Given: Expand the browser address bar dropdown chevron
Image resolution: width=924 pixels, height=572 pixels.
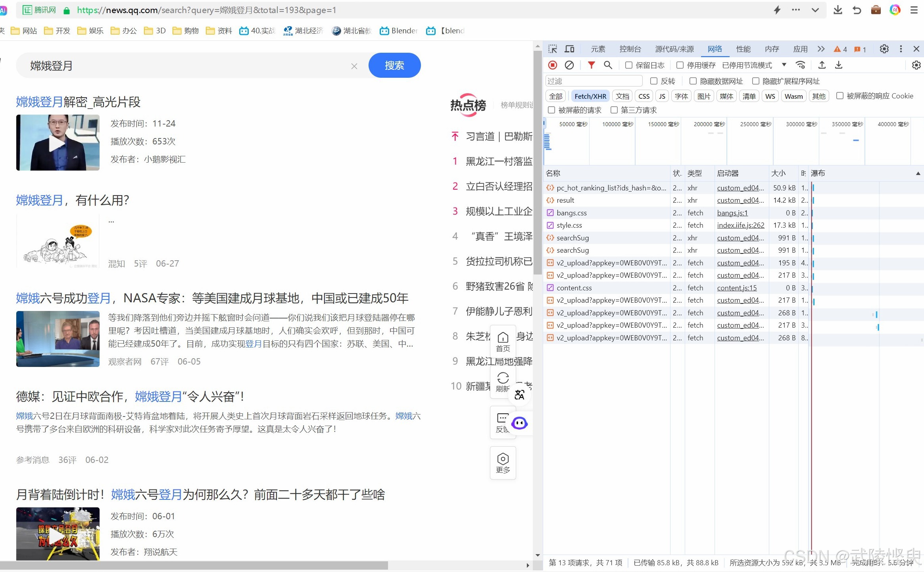Looking at the screenshot, I should (x=815, y=10).
